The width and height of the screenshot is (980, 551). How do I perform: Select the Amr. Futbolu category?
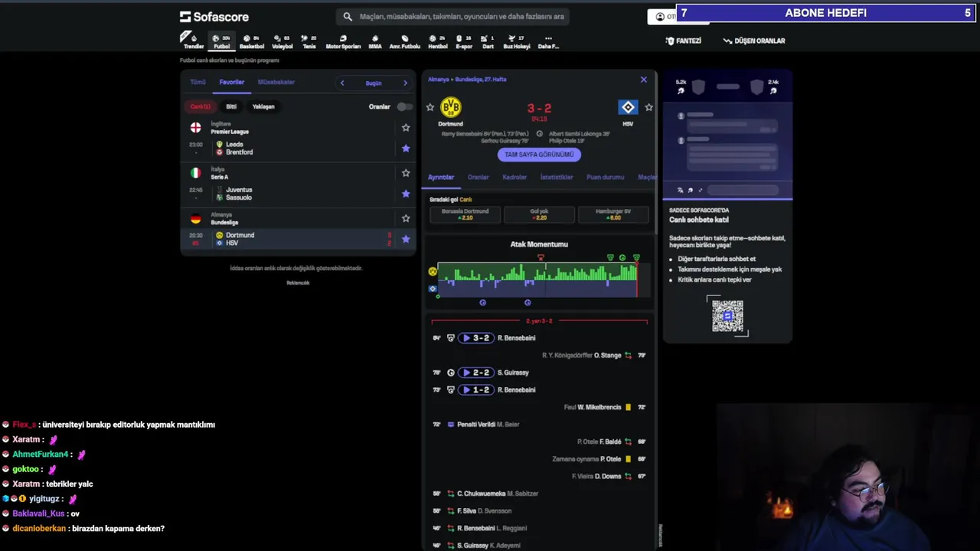click(404, 41)
